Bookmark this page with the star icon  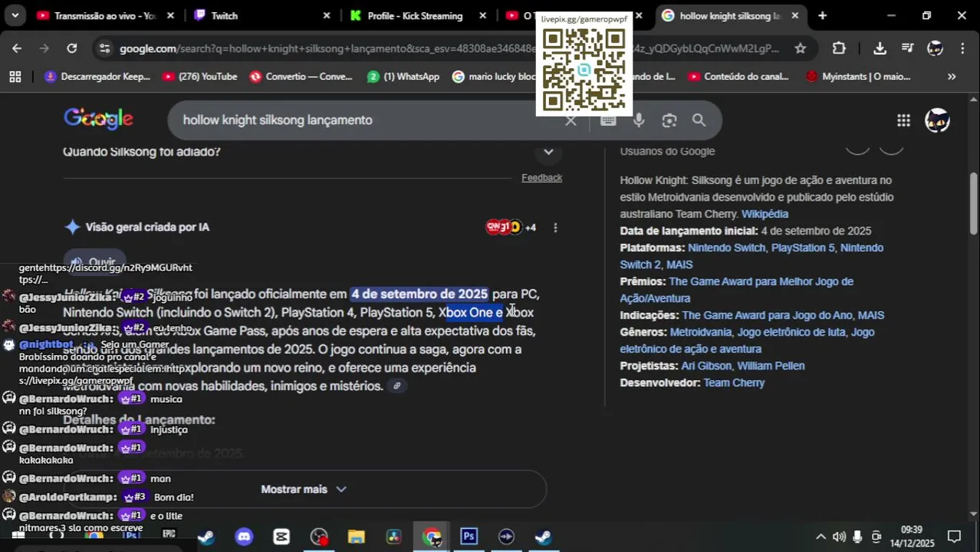(x=800, y=48)
